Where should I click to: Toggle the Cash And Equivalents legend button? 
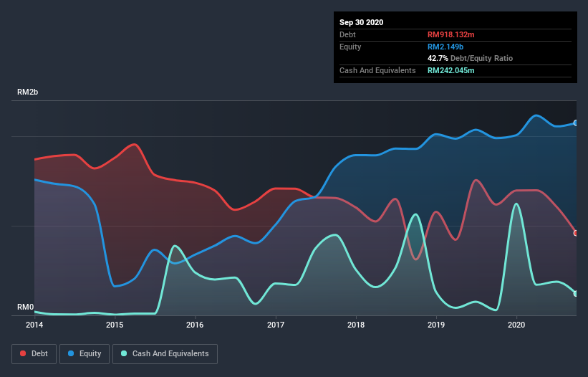coord(165,354)
